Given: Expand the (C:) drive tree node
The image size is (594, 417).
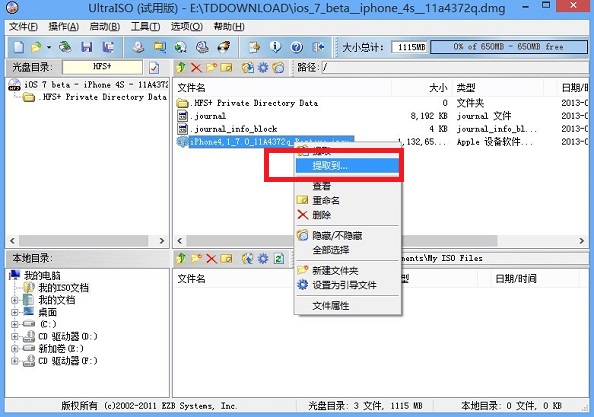Looking at the screenshot, I should tap(15, 324).
